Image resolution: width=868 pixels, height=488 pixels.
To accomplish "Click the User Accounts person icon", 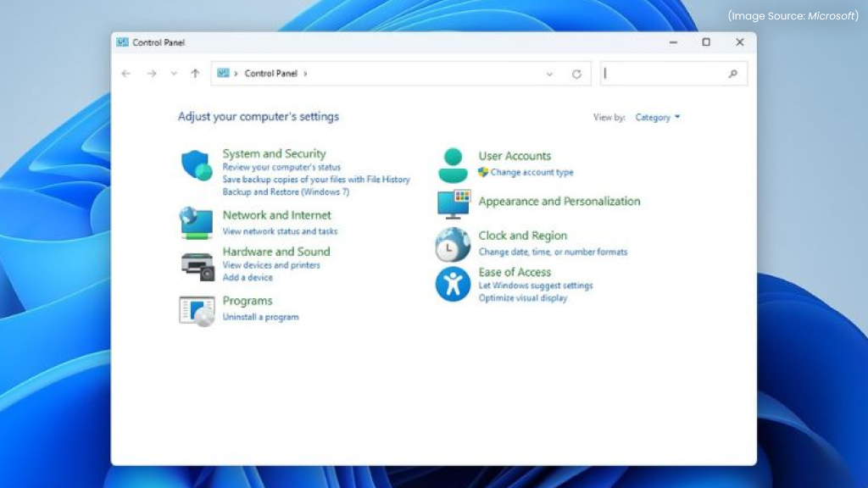I will [x=453, y=165].
